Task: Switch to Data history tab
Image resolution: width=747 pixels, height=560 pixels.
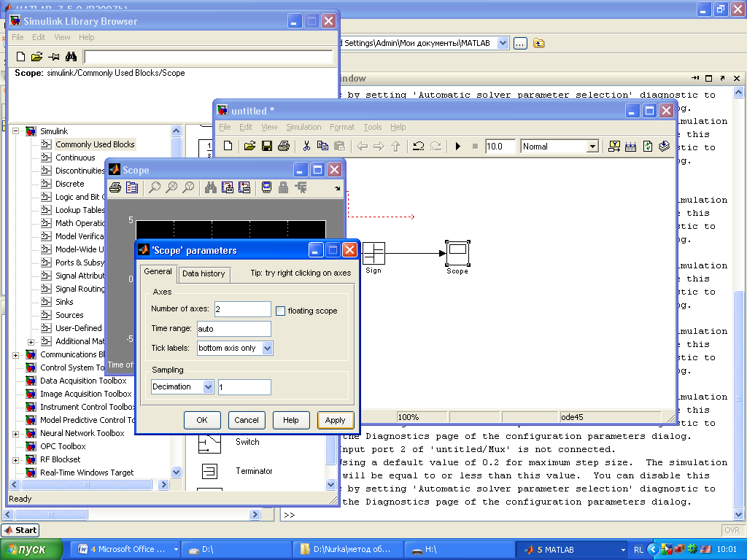Action: coord(204,274)
